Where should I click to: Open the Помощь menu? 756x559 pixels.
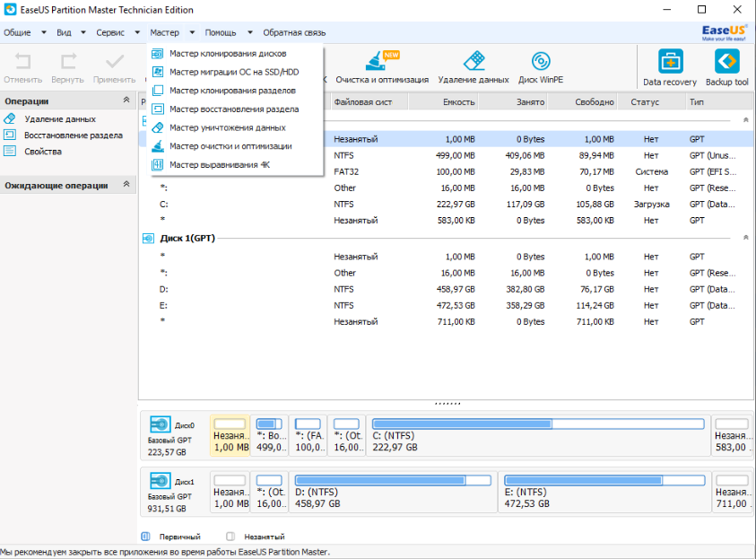pyautogui.click(x=221, y=33)
